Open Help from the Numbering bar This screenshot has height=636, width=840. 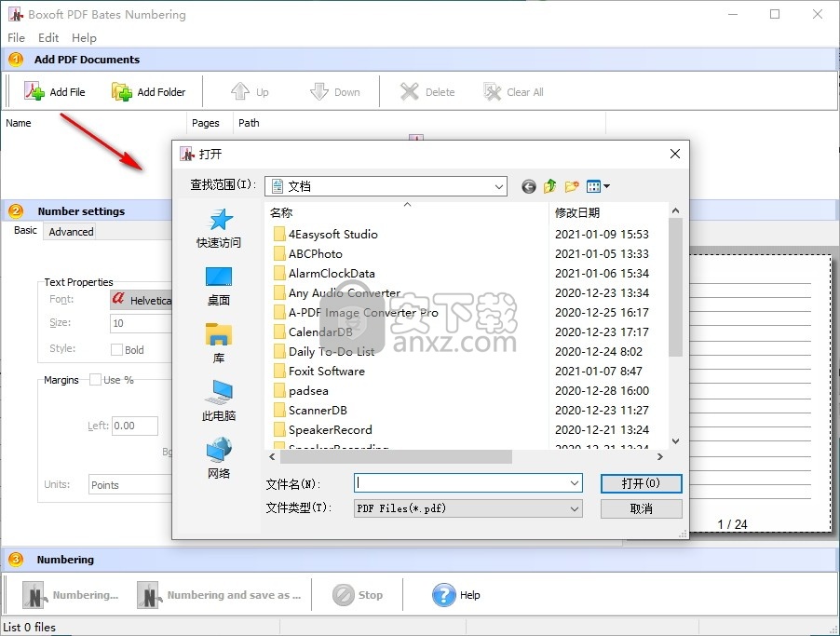(x=456, y=595)
